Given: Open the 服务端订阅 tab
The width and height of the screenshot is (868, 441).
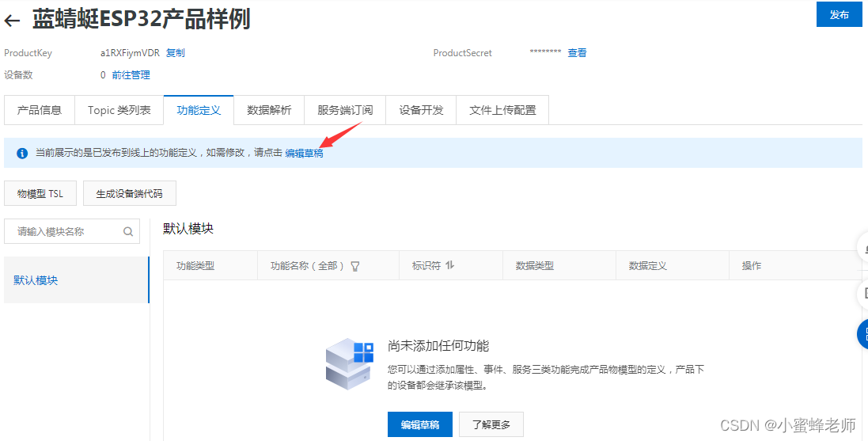Looking at the screenshot, I should pos(345,110).
